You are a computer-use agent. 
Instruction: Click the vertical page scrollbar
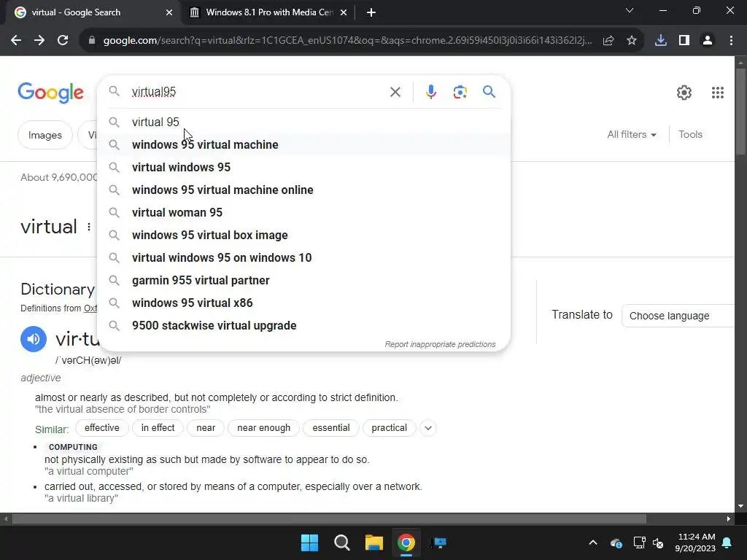pos(740,112)
